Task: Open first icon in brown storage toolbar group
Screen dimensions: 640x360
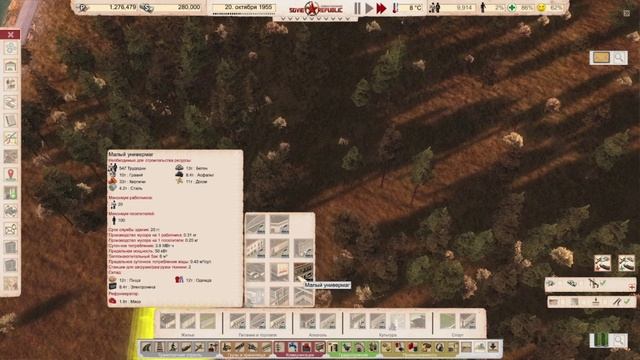Action: pos(227,347)
